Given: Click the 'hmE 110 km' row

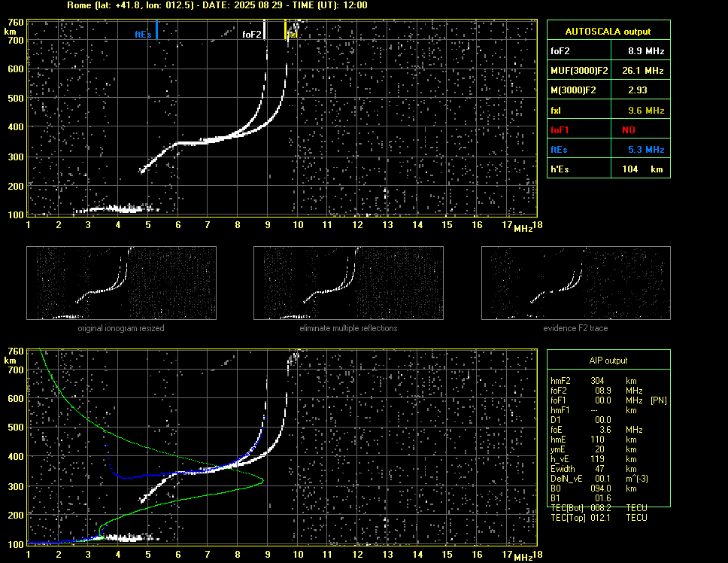Looking at the screenshot, I should (x=593, y=440).
